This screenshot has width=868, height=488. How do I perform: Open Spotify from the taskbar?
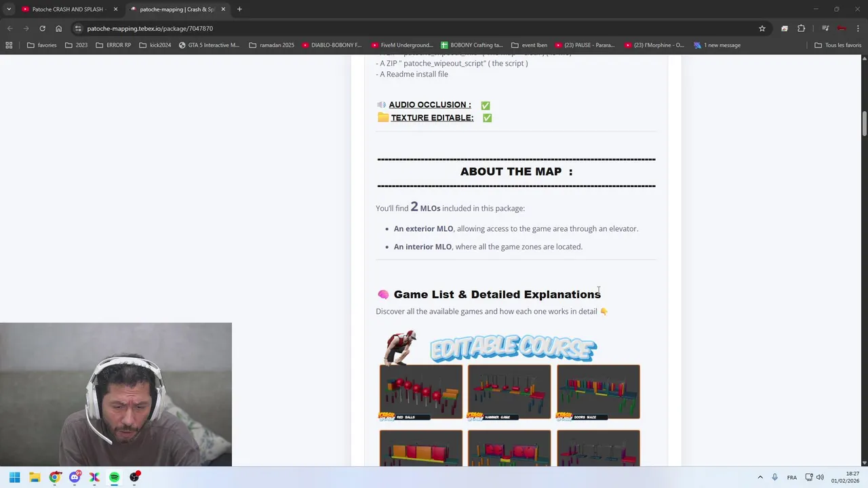[x=115, y=477]
